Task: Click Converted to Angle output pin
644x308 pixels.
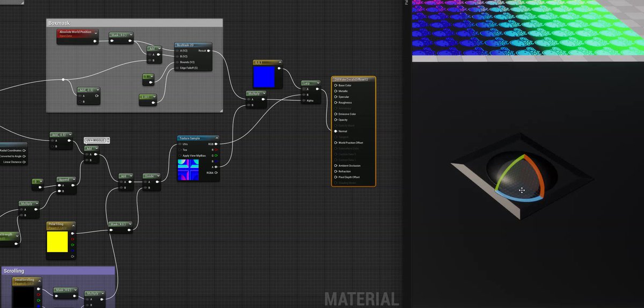Action: pos(24,156)
